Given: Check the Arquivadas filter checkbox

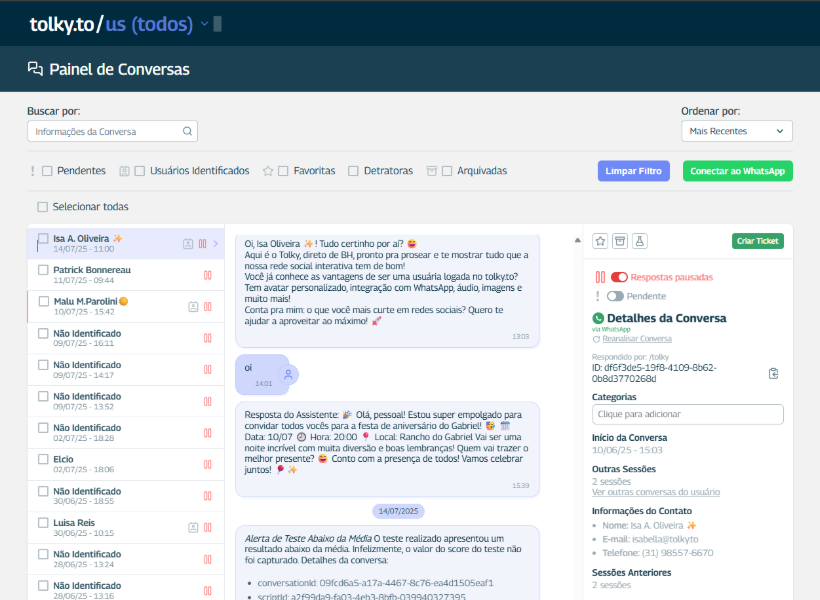Looking at the screenshot, I should point(447,171).
